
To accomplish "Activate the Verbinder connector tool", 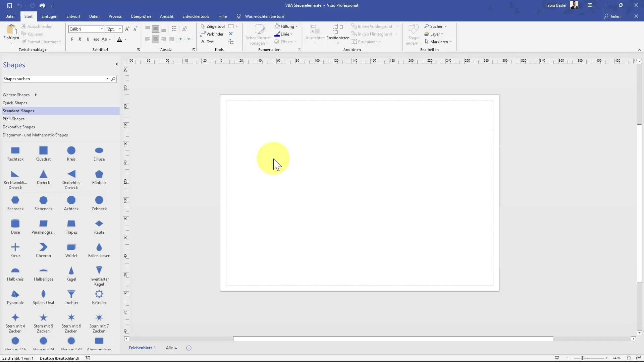I will (x=212, y=34).
